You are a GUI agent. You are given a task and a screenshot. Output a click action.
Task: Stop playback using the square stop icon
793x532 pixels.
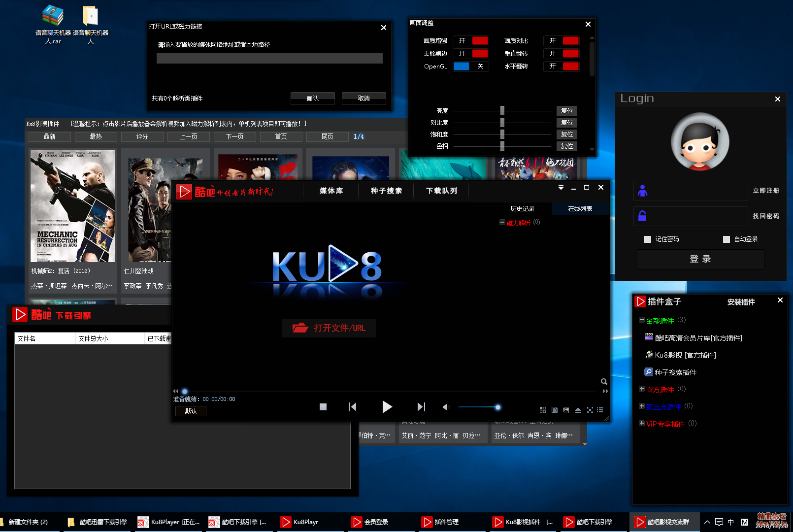point(323,407)
